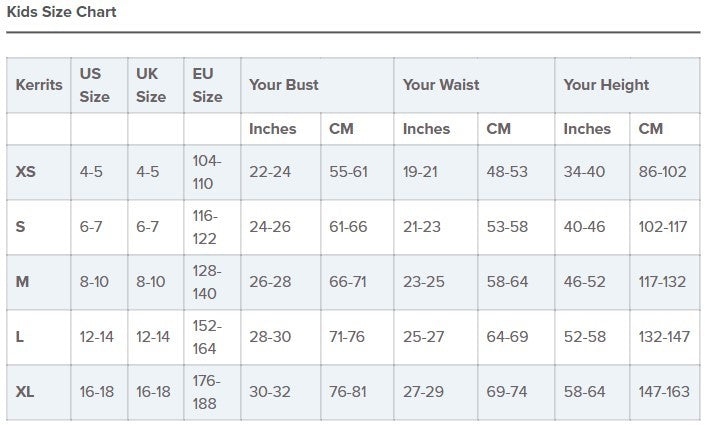Viewport: 705px width, 425px height.
Task: Select the 'Kerrits' column header
Action: point(39,86)
